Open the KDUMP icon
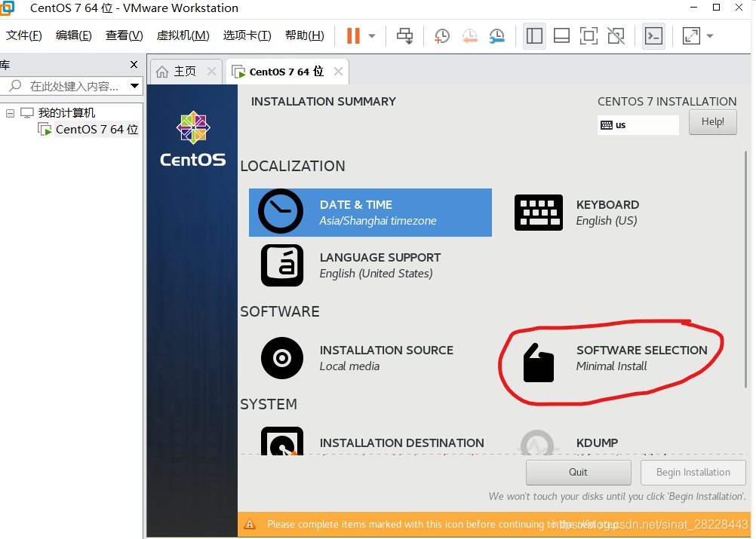This screenshot has width=756, height=539. point(538,443)
